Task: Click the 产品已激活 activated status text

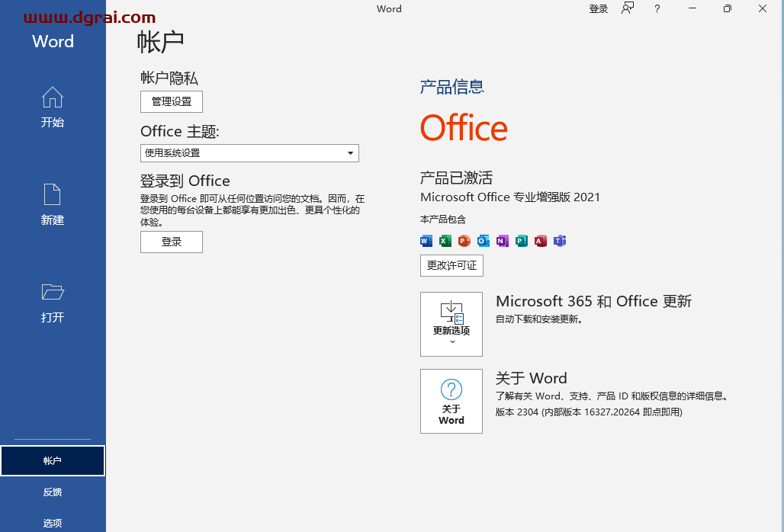Action: (x=456, y=178)
